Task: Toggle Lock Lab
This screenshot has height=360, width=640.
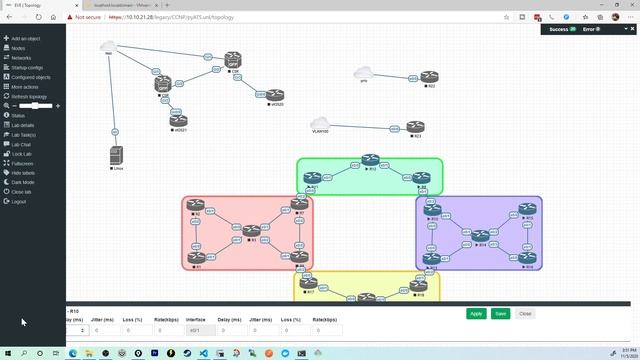Action: 18,154
